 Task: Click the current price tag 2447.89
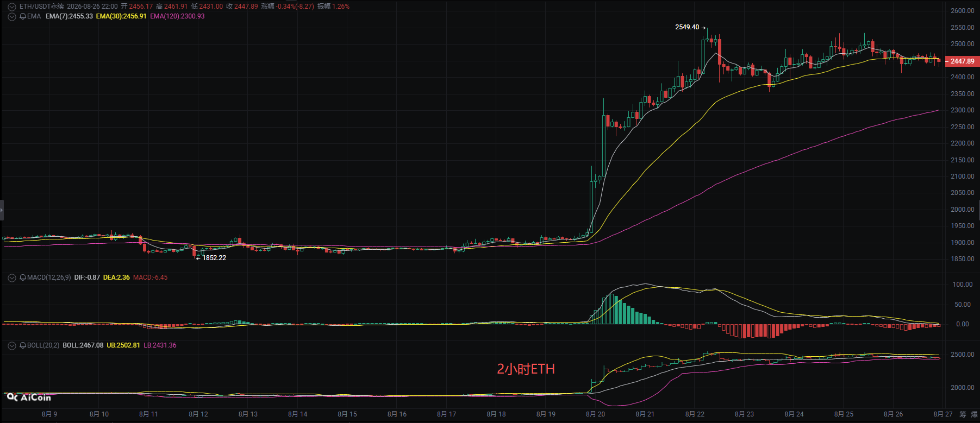coord(962,61)
